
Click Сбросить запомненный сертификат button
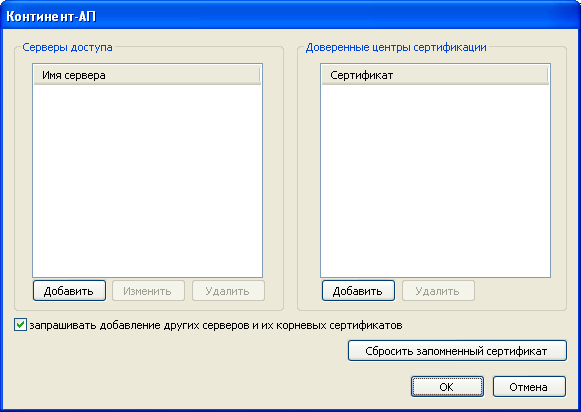[457, 351]
